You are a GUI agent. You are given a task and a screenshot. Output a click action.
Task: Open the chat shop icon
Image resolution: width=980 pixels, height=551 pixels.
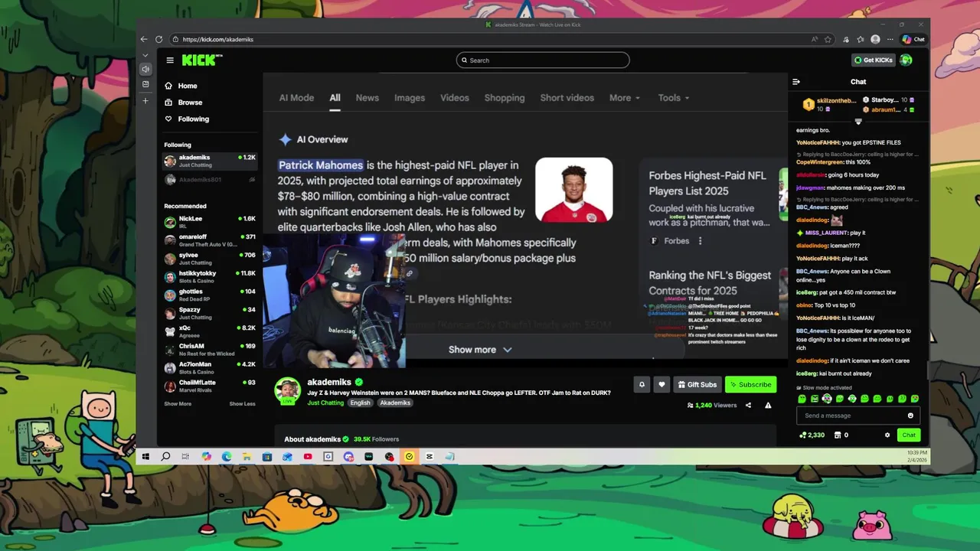(x=838, y=435)
